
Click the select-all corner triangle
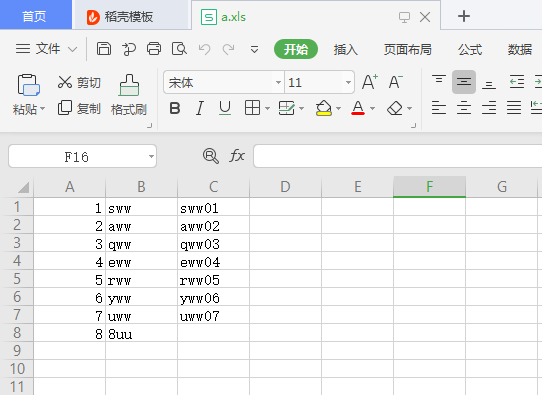[23, 188]
